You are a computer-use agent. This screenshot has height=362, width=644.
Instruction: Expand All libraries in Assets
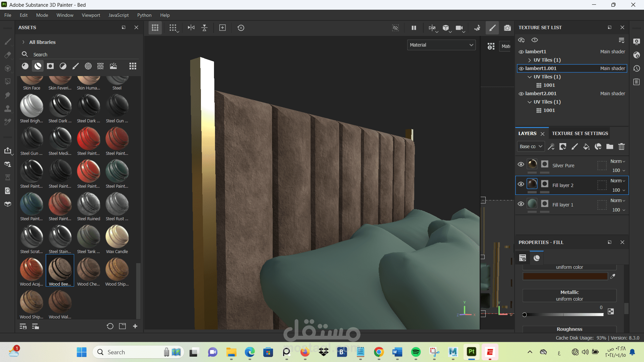[x=23, y=42]
